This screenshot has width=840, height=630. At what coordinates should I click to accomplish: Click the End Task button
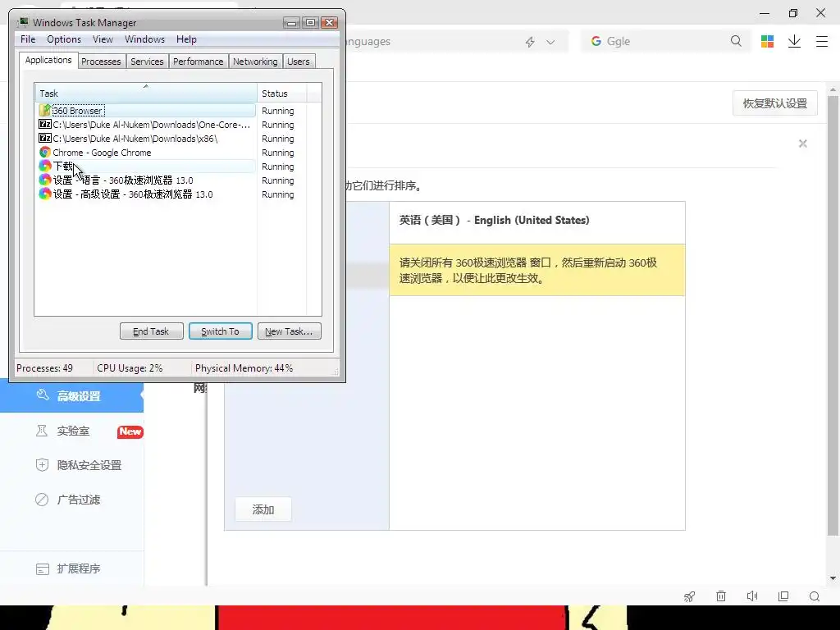point(152,331)
